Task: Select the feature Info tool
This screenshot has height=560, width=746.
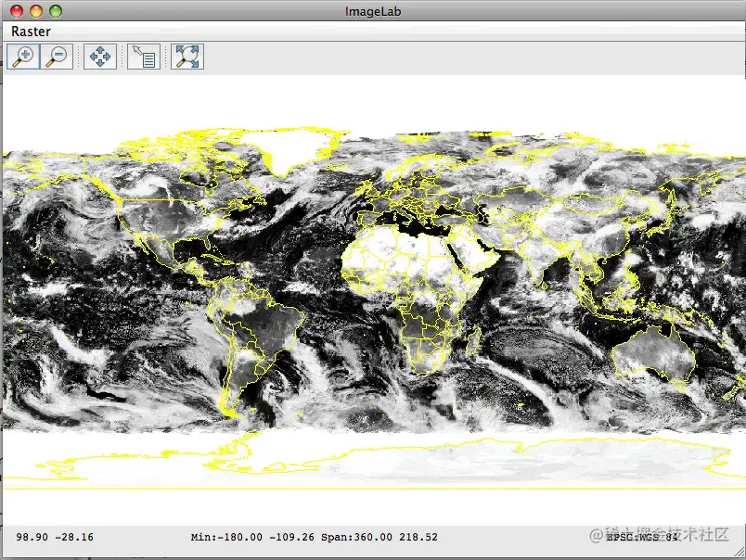Action: point(143,57)
